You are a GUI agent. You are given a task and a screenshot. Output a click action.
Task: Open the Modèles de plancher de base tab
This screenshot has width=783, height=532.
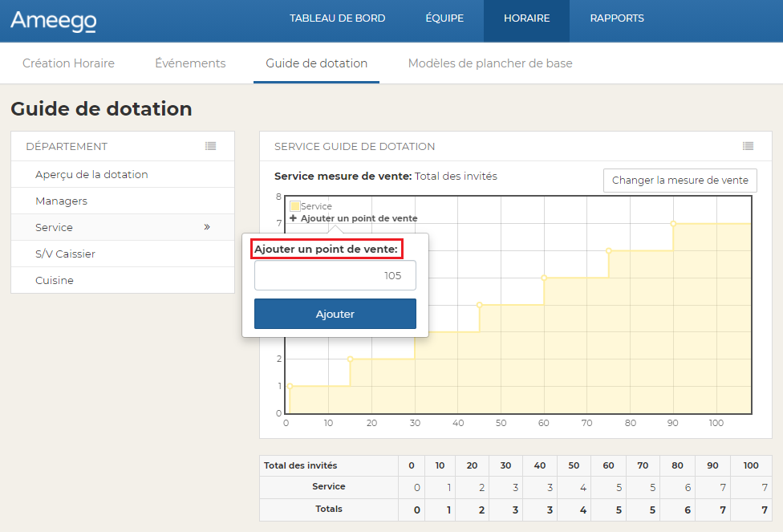[x=490, y=63]
